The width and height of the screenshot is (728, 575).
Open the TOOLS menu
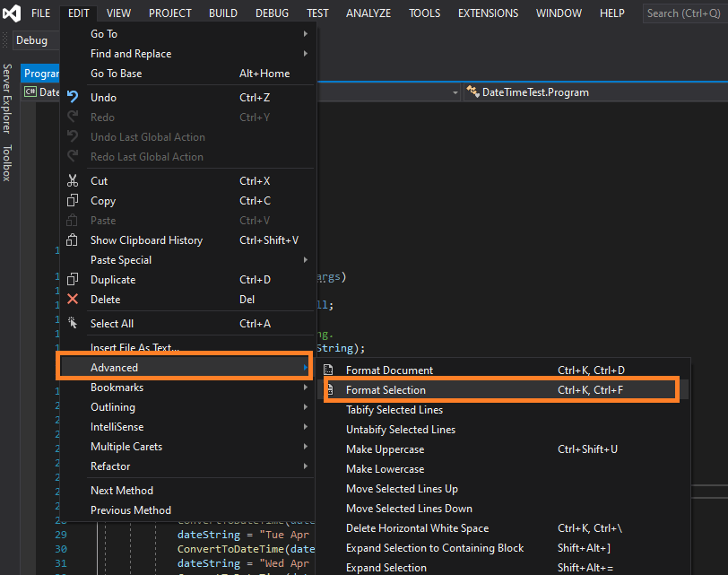424,13
